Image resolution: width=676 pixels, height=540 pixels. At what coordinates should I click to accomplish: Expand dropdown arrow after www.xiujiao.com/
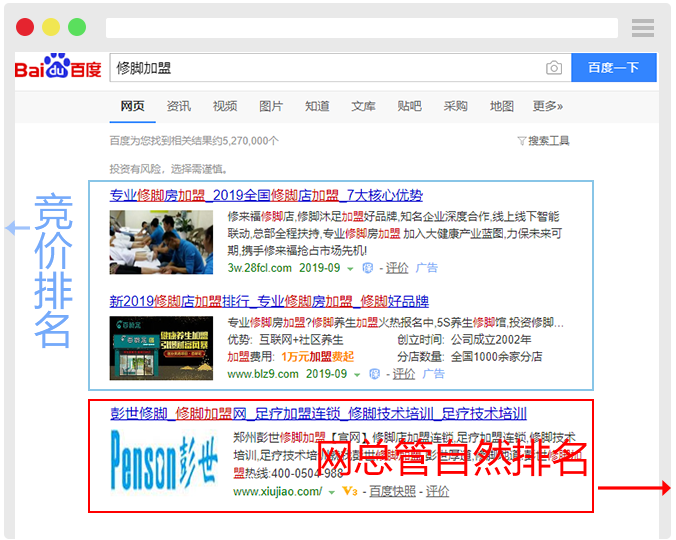(x=332, y=492)
